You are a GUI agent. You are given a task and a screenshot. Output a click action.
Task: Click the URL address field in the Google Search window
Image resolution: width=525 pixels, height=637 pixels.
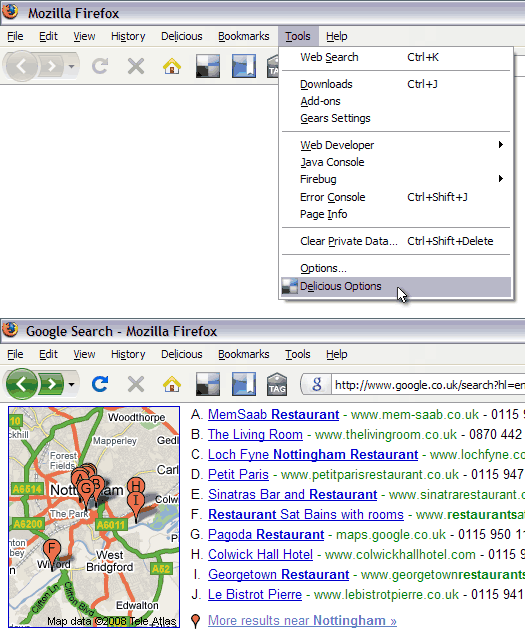429,385
